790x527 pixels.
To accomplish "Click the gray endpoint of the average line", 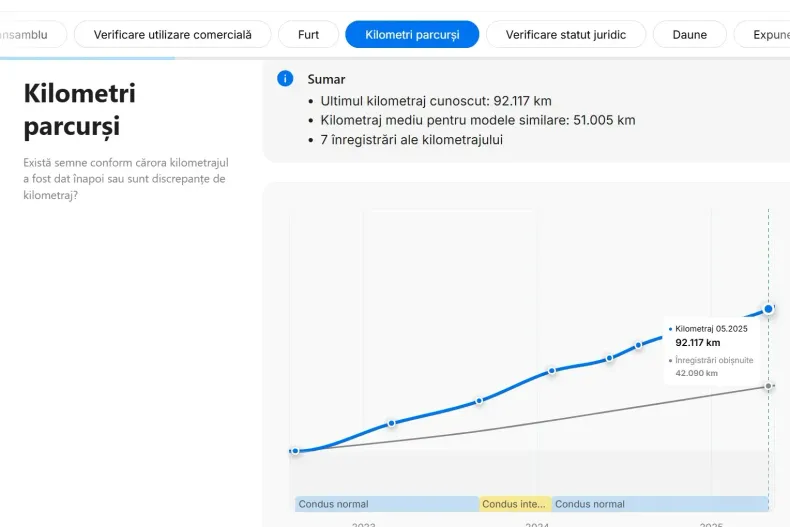I will [768, 386].
